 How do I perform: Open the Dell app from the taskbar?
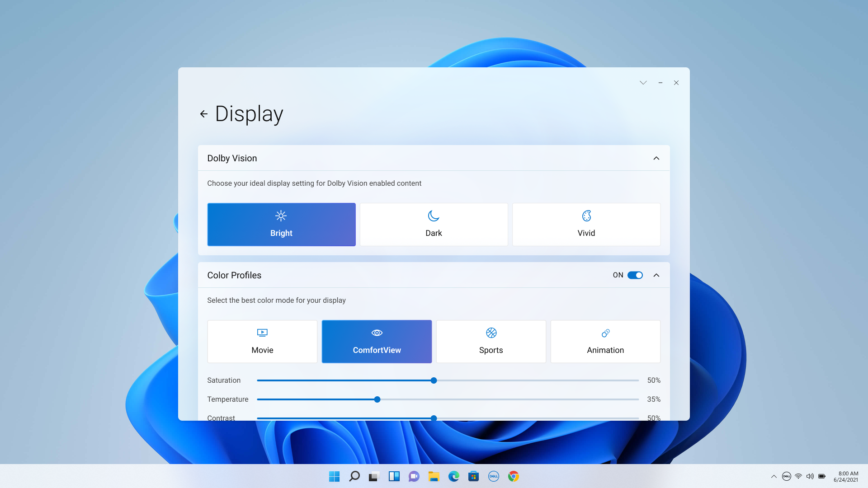tap(493, 476)
